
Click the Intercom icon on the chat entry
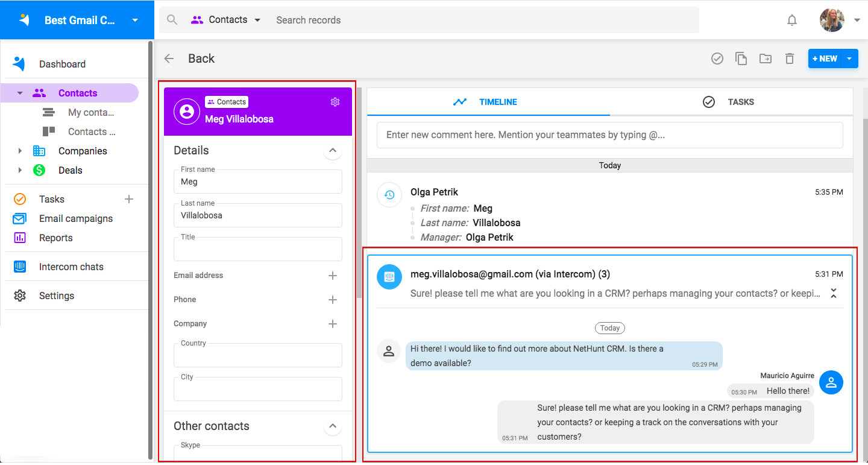tap(389, 277)
